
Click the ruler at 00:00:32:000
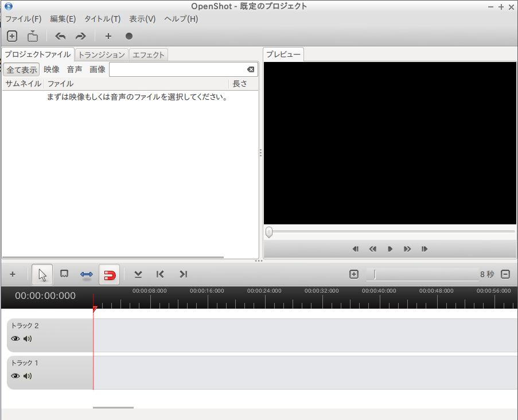(x=322, y=291)
